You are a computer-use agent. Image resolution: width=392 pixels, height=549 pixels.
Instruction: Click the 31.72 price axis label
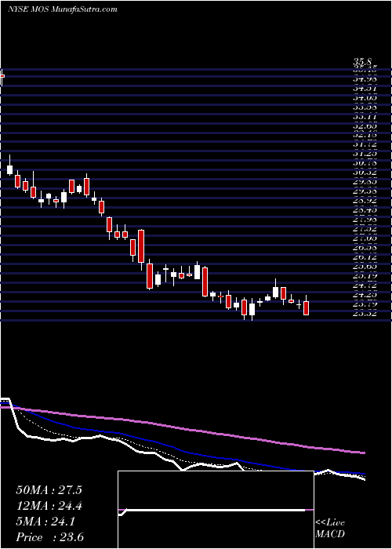[x=365, y=144]
